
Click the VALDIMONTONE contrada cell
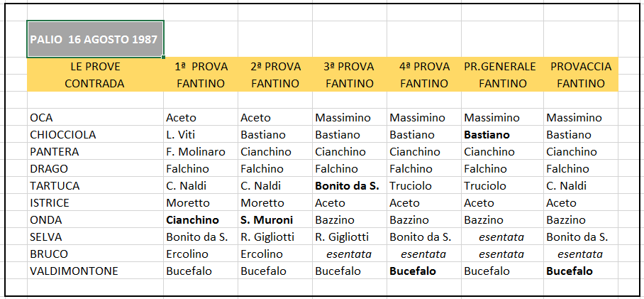coord(95,271)
